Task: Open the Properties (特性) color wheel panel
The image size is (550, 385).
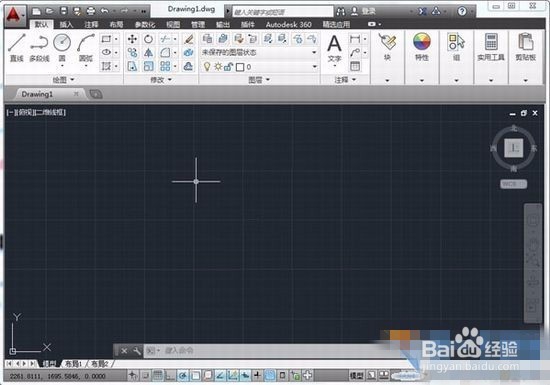Action: 422,47
